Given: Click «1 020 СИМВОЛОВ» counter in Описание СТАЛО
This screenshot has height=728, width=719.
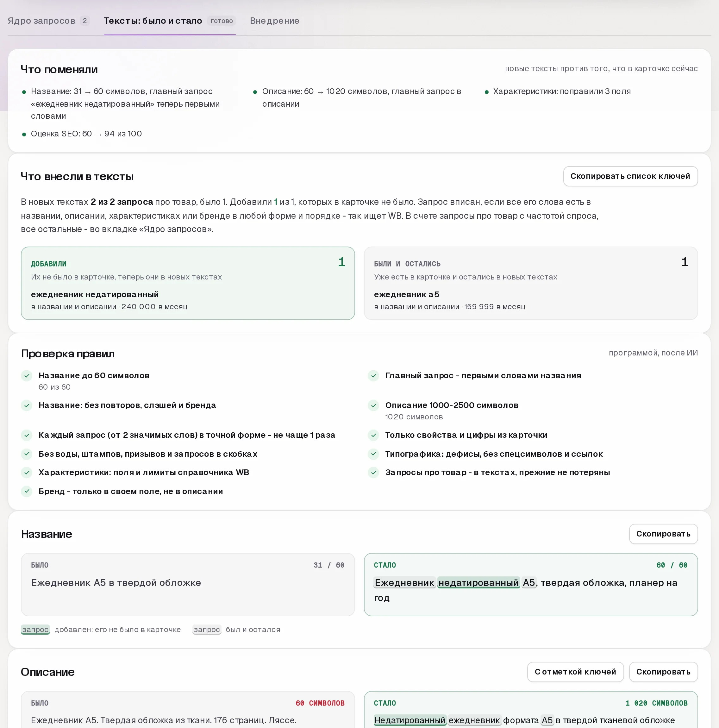Looking at the screenshot, I should tap(656, 703).
